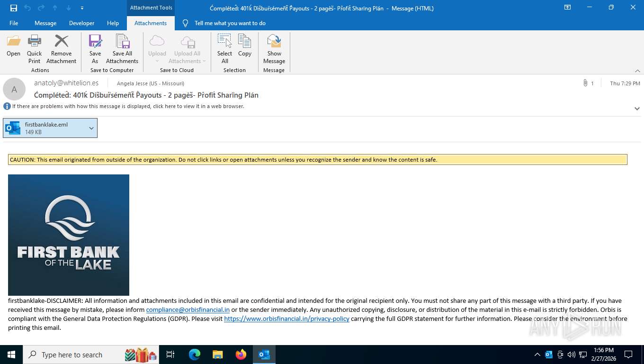644x364 pixels.
Task: Click the Thu 7:29 PM timestamp
Action: pos(625,83)
